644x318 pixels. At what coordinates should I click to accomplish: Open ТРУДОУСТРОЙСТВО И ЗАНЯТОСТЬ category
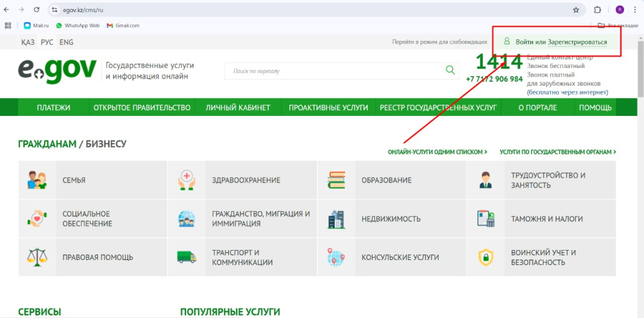coord(541,180)
